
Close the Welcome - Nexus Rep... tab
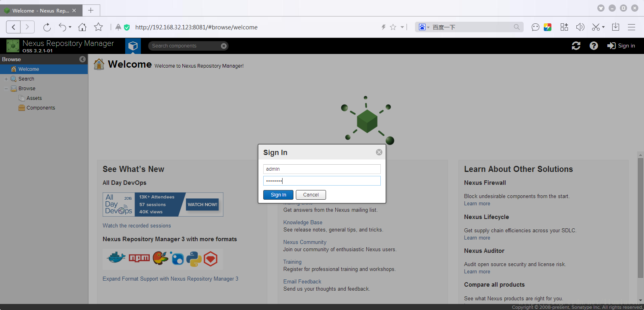pyautogui.click(x=74, y=10)
